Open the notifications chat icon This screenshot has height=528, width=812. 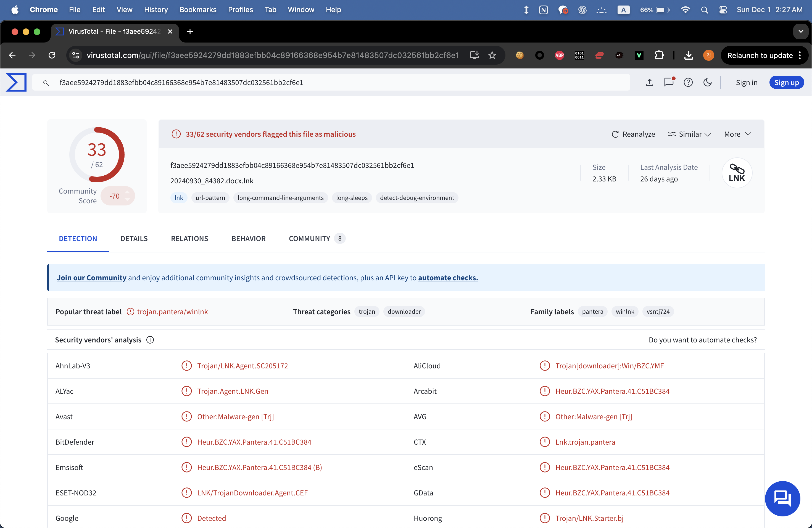669,82
